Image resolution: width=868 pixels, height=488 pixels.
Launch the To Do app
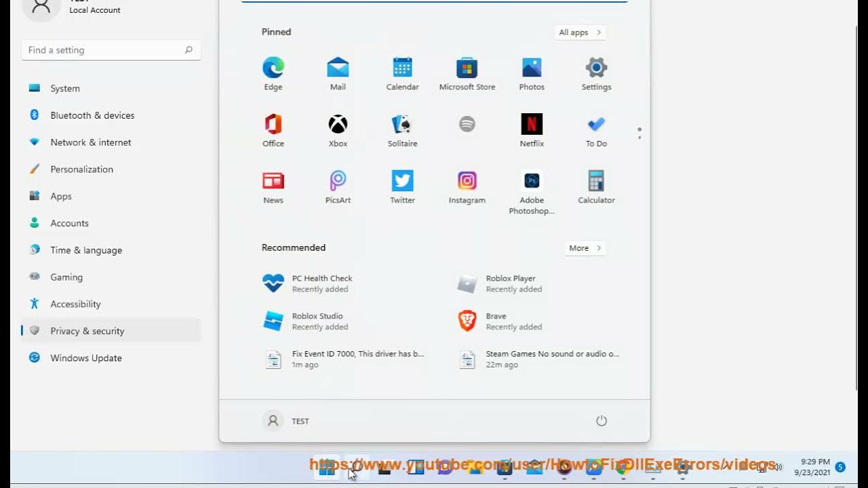pyautogui.click(x=596, y=130)
